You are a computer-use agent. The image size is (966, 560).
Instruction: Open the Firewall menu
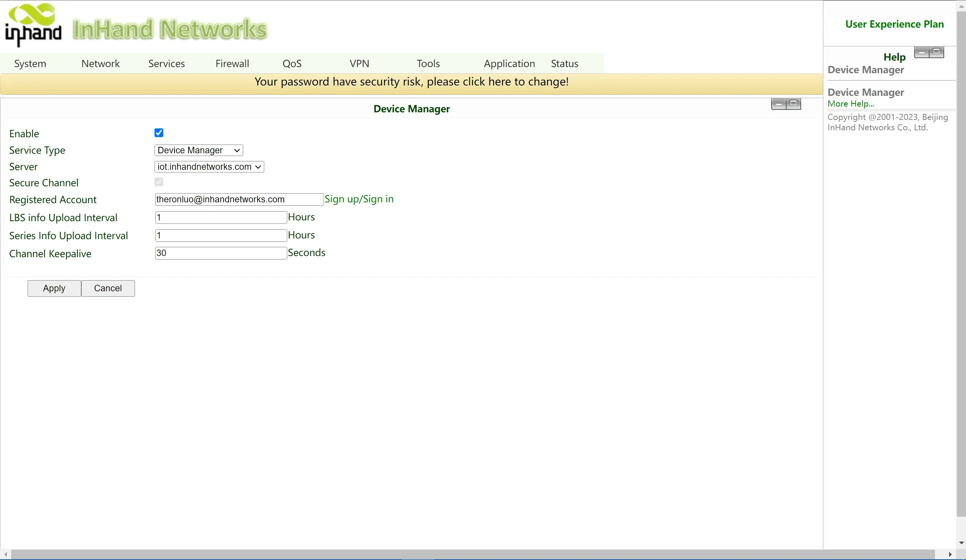point(232,64)
